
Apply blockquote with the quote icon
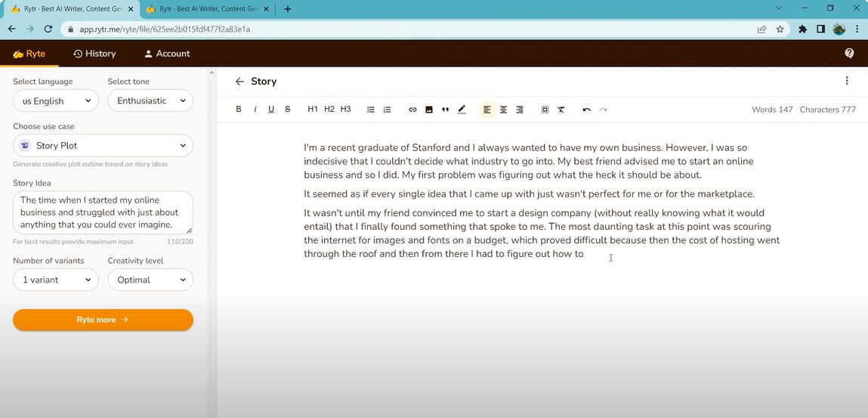[x=445, y=110]
